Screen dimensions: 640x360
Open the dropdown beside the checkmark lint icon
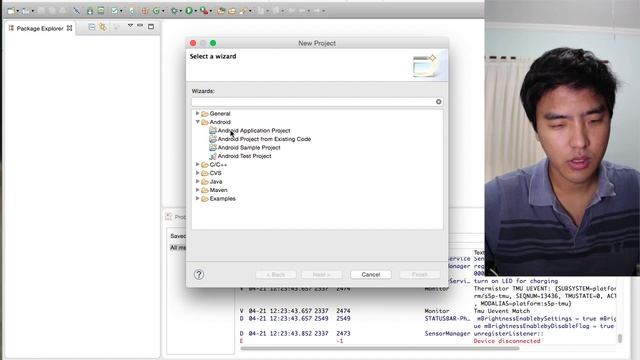121,11
